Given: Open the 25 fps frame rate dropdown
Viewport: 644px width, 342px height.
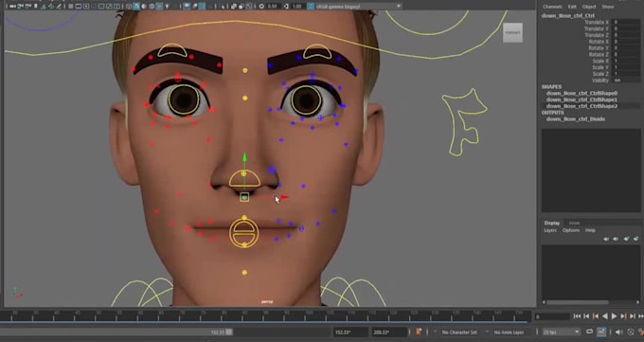Looking at the screenshot, I should click(561, 332).
